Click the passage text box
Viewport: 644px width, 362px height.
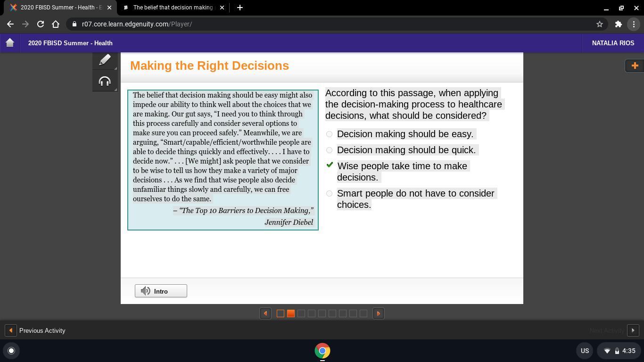pyautogui.click(x=223, y=160)
